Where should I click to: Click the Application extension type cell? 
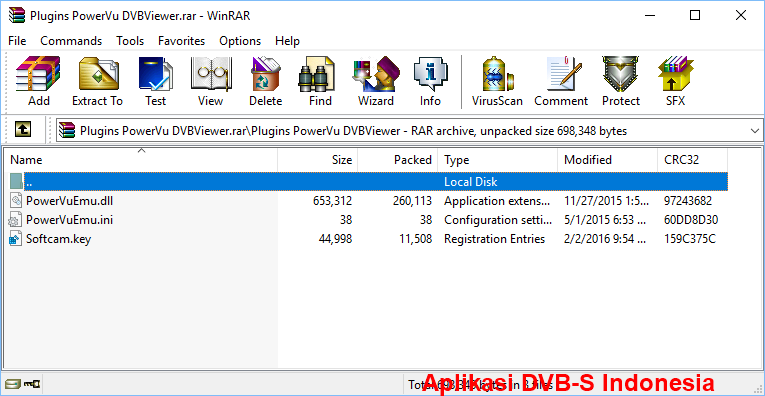point(497,200)
